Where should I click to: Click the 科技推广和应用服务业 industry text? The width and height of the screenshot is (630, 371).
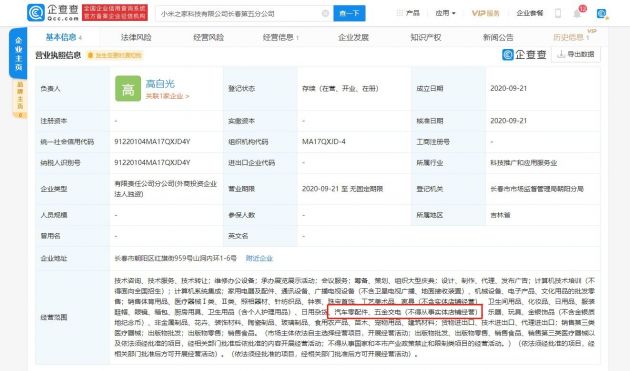524,163
